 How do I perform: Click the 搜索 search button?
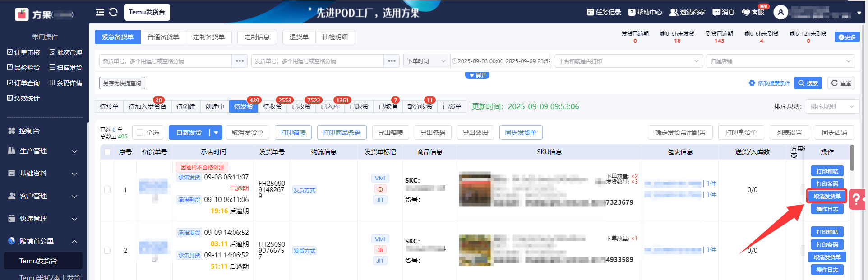[808, 83]
